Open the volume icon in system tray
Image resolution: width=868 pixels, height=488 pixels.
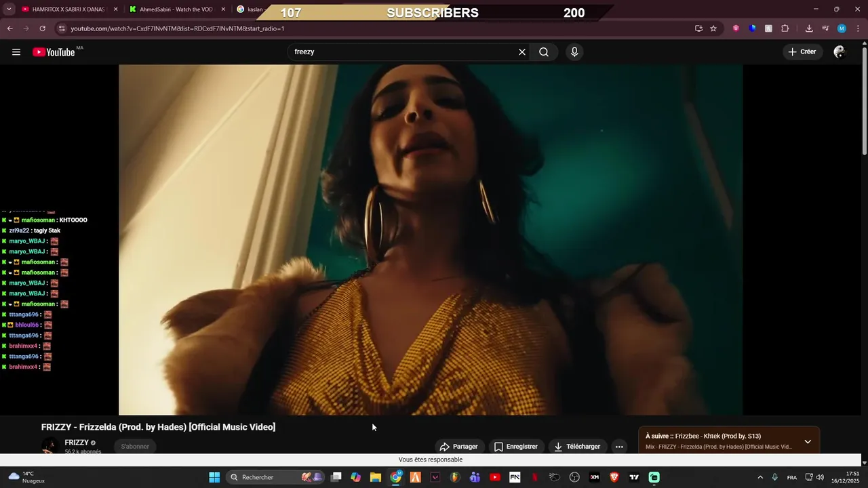point(820,477)
